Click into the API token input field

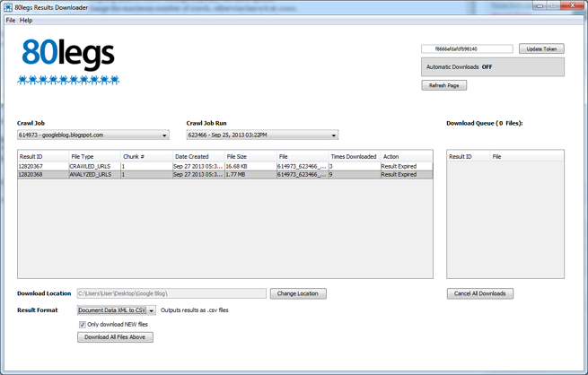(467, 48)
